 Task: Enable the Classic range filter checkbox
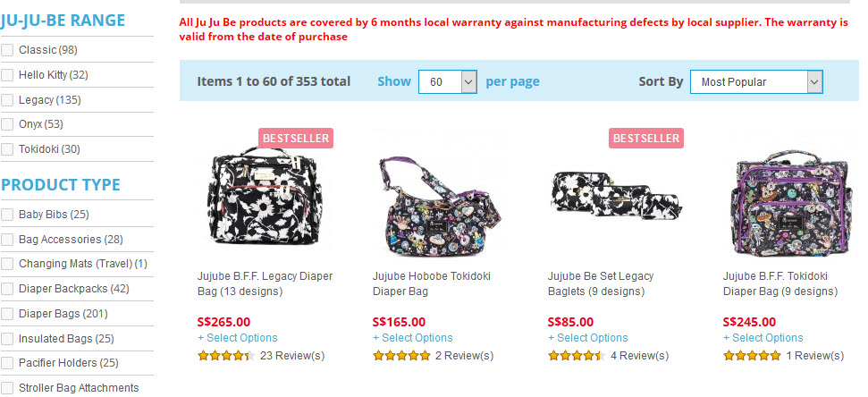(x=7, y=50)
